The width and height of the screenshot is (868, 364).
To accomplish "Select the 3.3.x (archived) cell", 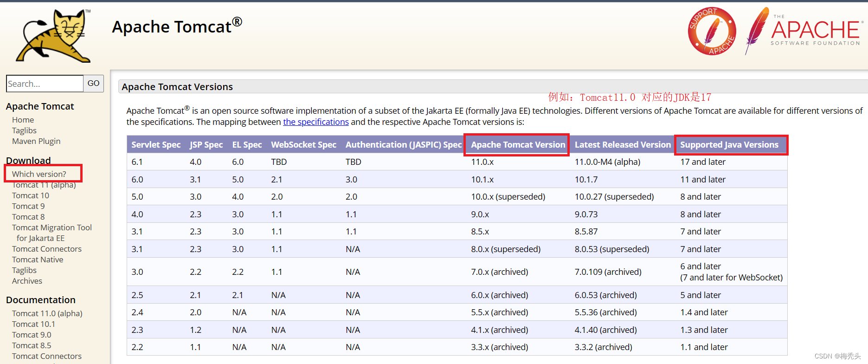I will [x=500, y=347].
